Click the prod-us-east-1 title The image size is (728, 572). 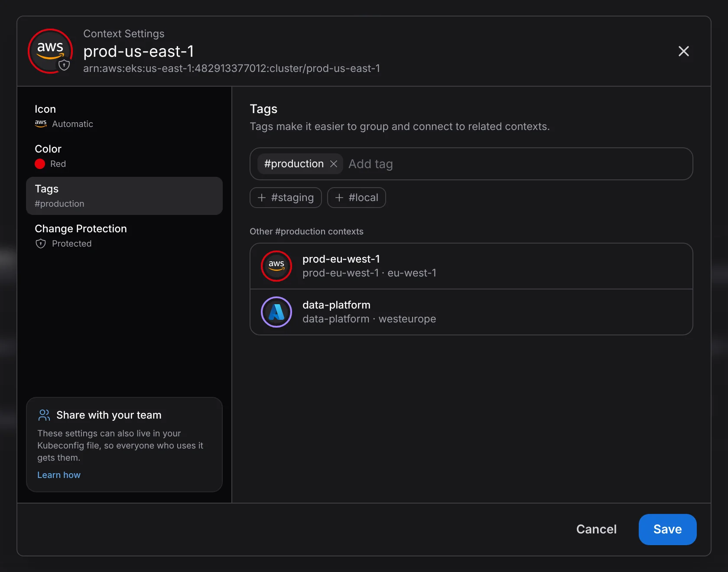click(139, 51)
